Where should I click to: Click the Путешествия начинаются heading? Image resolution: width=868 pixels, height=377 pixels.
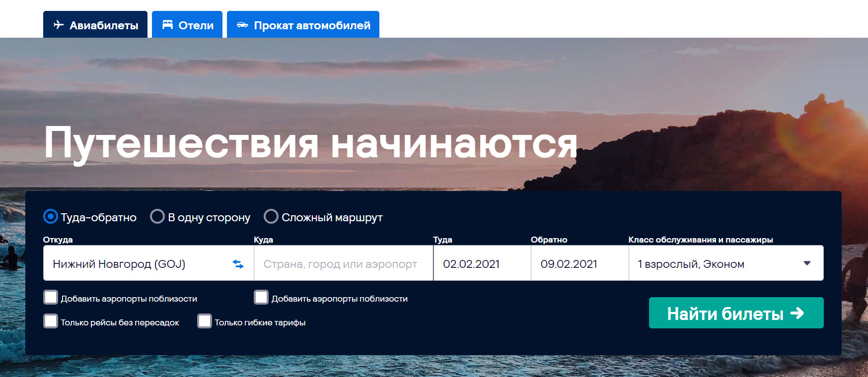pos(311,143)
